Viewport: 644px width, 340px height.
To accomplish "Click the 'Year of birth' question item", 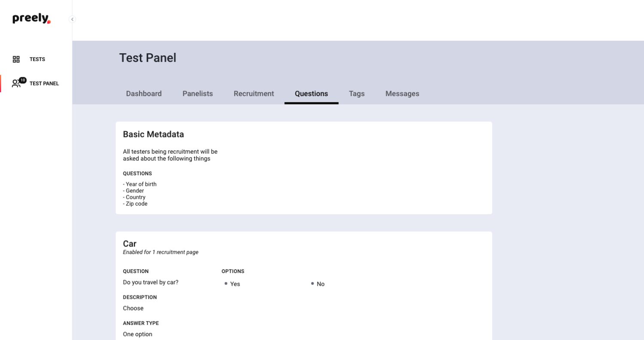I will 140,184.
